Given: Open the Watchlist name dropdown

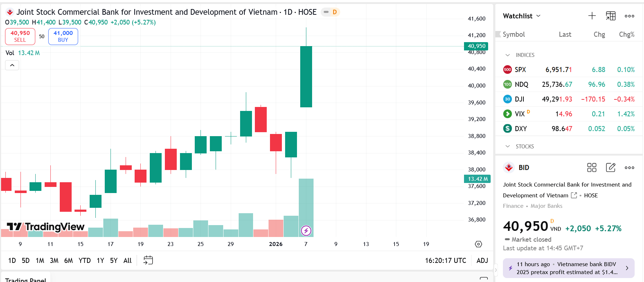Looking at the screenshot, I should click(522, 16).
